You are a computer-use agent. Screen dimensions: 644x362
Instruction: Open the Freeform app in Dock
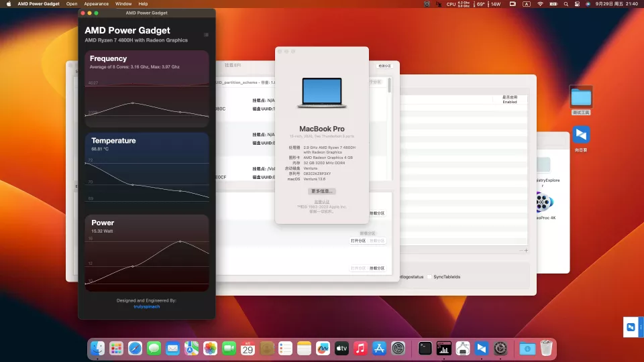pos(323,349)
